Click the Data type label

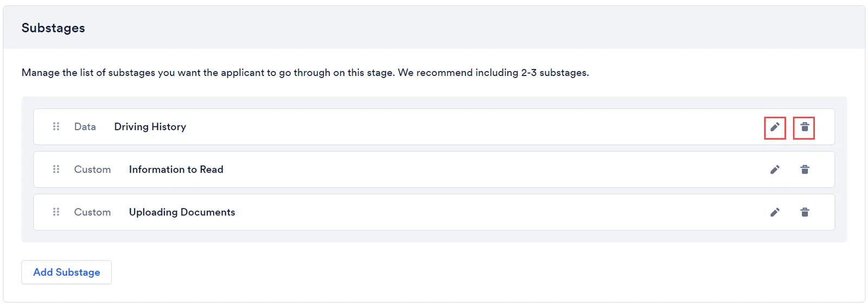point(85,126)
